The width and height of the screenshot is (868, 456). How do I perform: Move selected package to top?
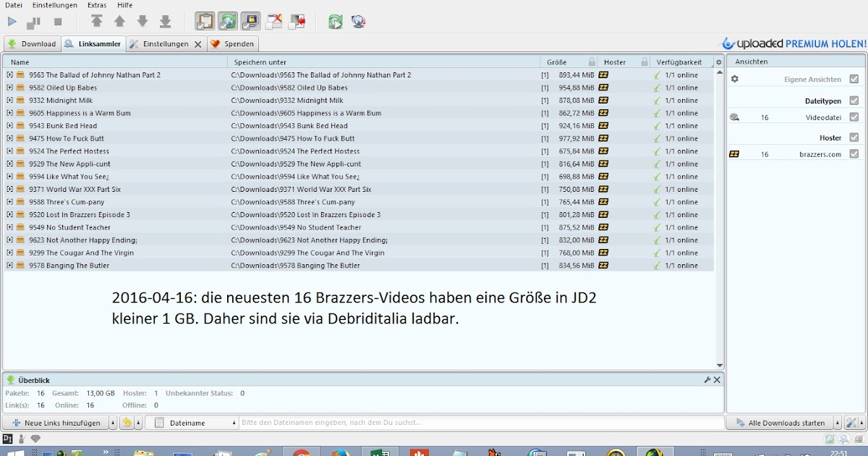click(x=97, y=22)
